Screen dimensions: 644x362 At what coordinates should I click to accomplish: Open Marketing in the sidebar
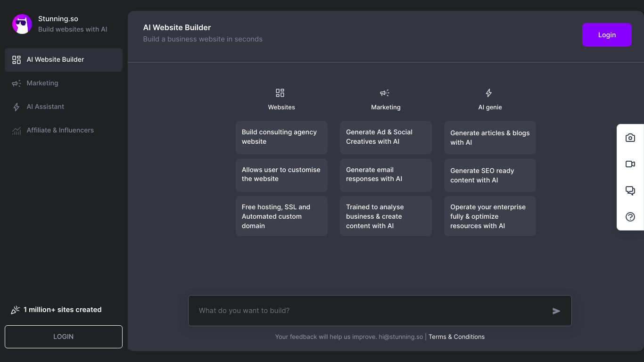coord(42,83)
